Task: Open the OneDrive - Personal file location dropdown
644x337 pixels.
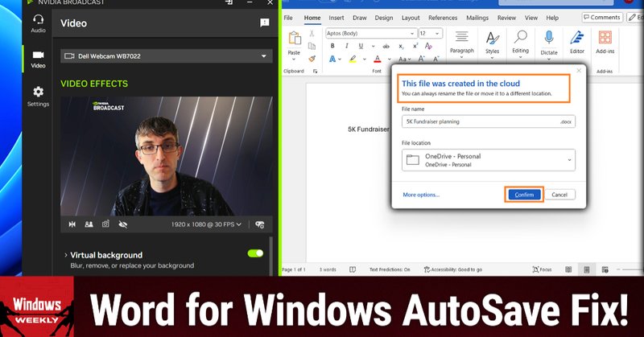Action: [x=489, y=160]
